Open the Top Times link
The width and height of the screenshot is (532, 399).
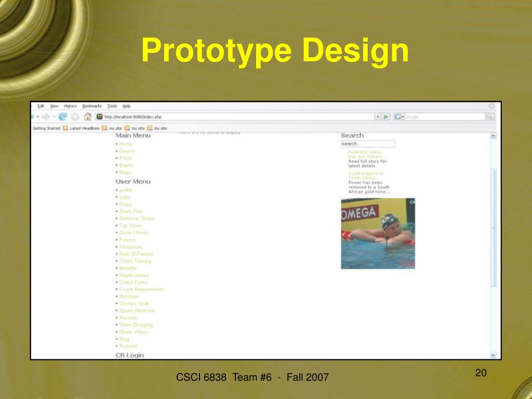pos(130,225)
